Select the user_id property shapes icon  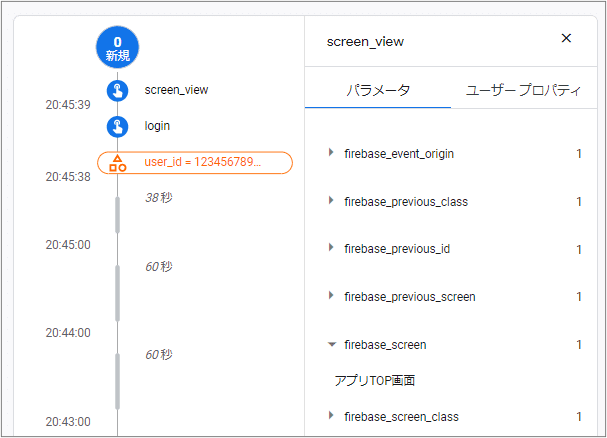pyautogui.click(x=118, y=163)
